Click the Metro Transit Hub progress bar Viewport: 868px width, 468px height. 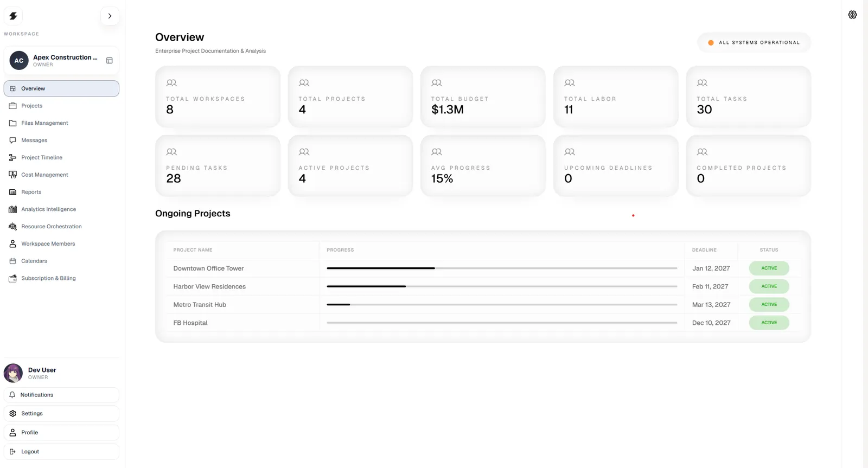pyautogui.click(x=502, y=304)
